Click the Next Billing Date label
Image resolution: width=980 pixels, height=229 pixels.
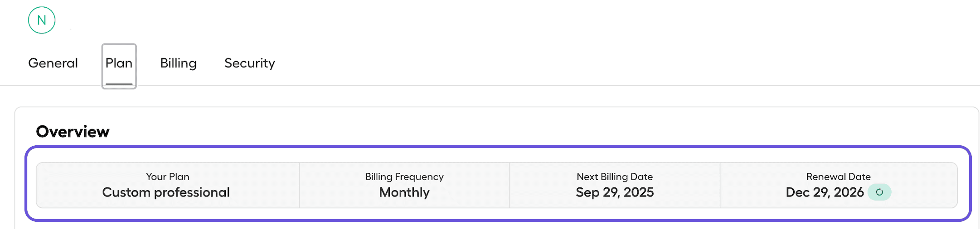pyautogui.click(x=615, y=177)
